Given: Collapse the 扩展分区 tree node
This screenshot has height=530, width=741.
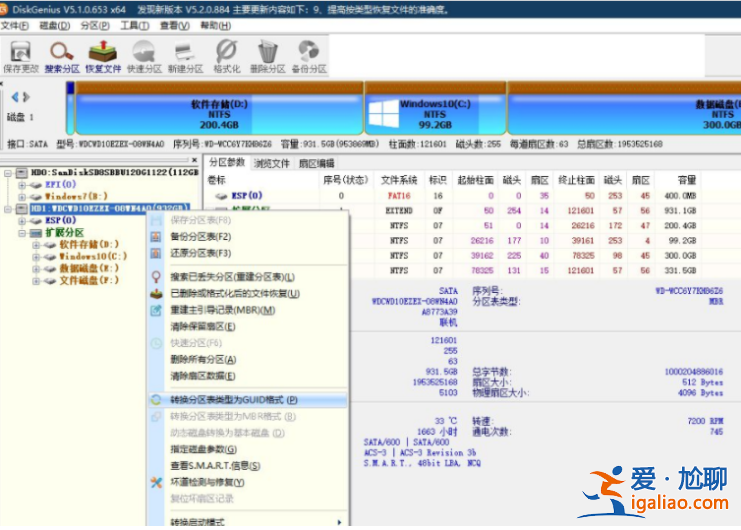Looking at the screenshot, I should (22, 233).
